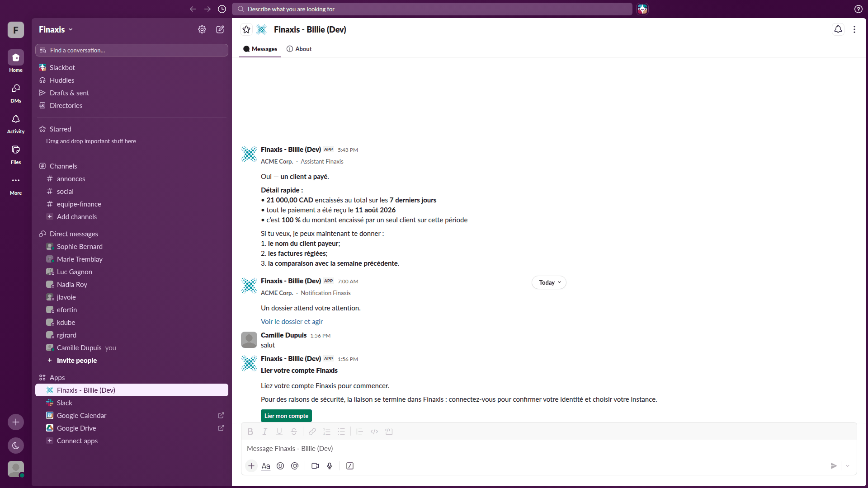Screen dimensions: 868x488
Task: Toggle ordered list formatting
Action: (x=327, y=432)
